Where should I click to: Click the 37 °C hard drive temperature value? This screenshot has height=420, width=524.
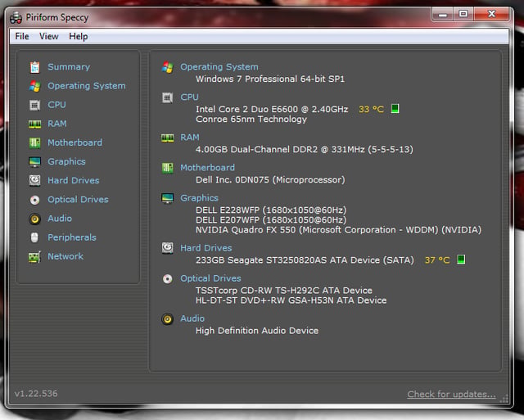pos(437,260)
